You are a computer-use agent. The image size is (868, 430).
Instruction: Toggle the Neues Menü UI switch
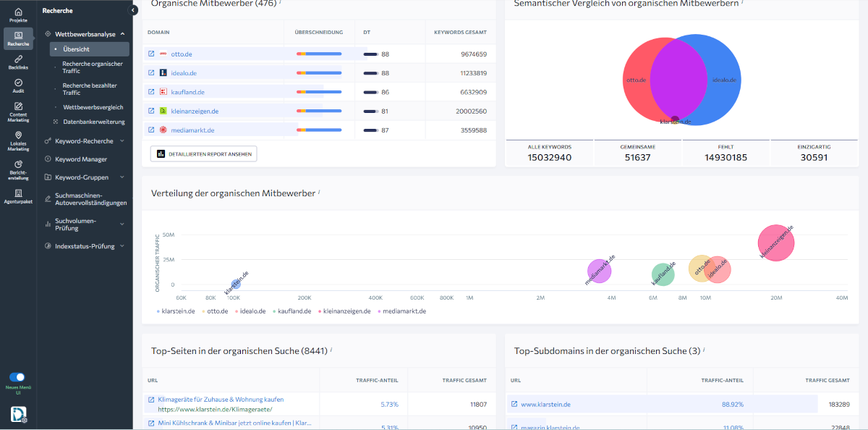tap(17, 377)
